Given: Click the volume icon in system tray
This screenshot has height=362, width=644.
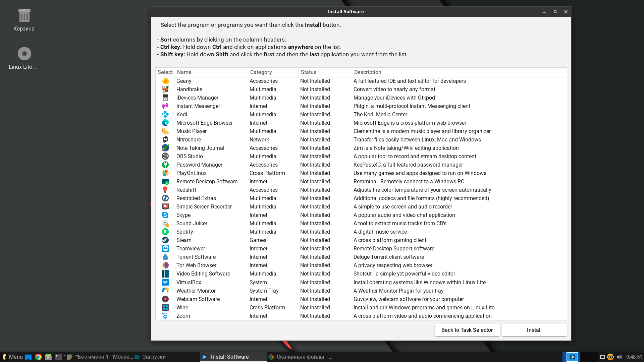Looking at the screenshot, I should pyautogui.click(x=620, y=357).
